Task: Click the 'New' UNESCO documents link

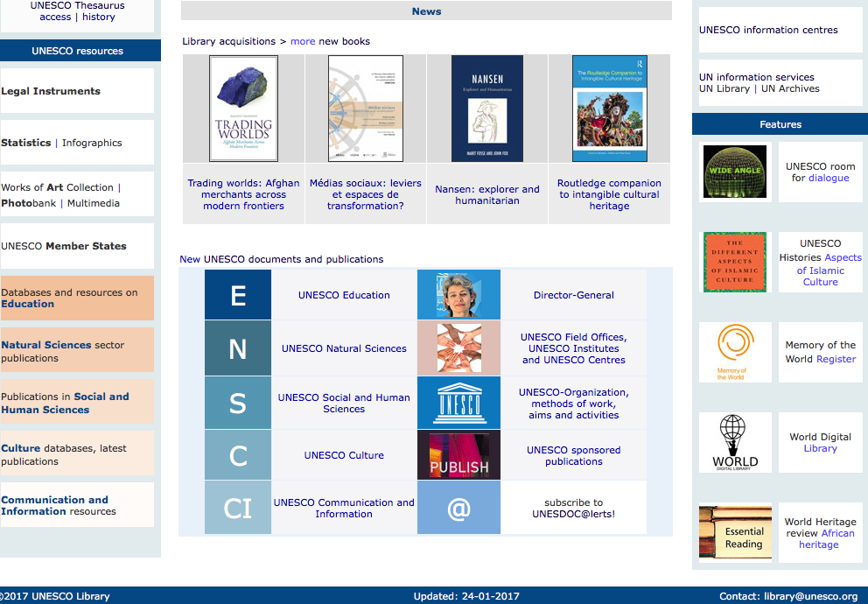Action: pyautogui.click(x=189, y=259)
